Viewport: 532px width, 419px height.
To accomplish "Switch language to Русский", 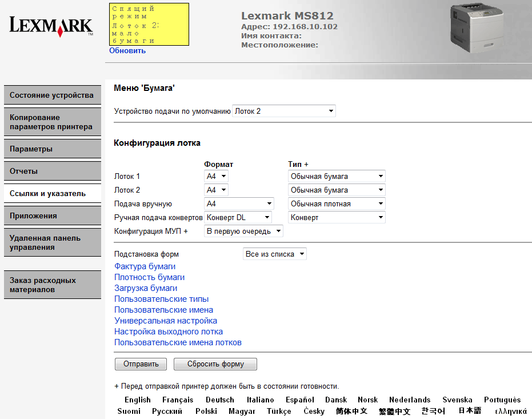I will coord(167,411).
